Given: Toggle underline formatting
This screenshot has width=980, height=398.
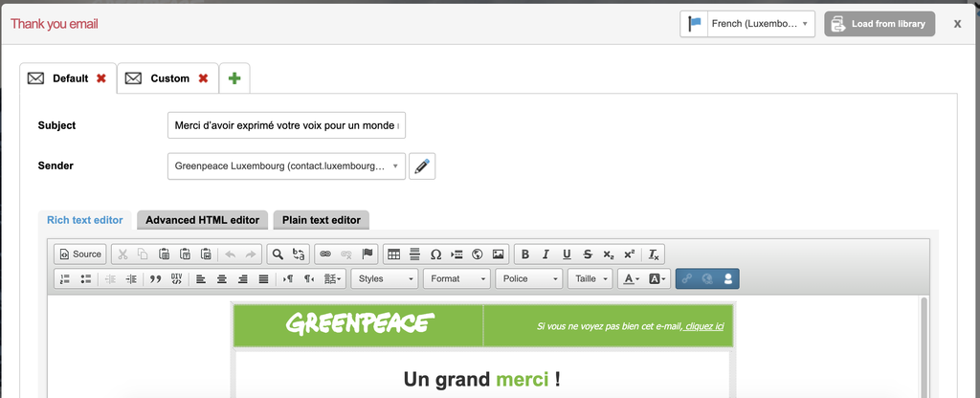Looking at the screenshot, I should click(x=567, y=254).
